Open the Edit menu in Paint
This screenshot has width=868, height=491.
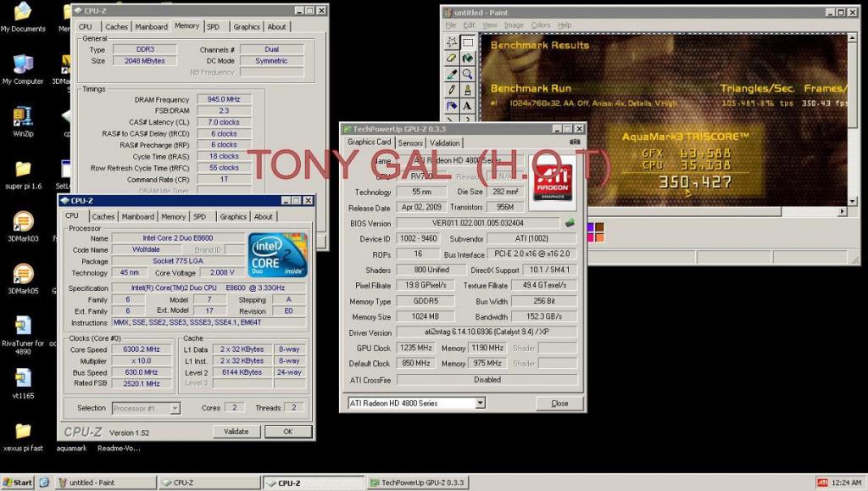click(x=469, y=25)
